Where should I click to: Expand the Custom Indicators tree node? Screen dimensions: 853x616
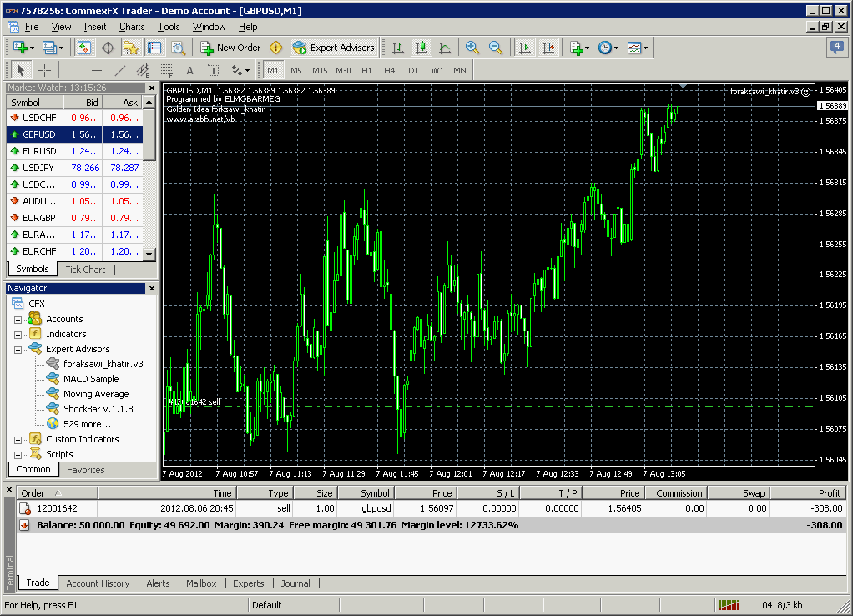click(x=18, y=440)
